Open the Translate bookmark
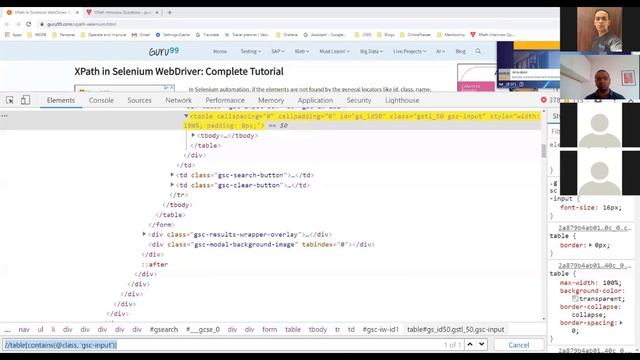This screenshot has height=360, width=640. pos(207,35)
